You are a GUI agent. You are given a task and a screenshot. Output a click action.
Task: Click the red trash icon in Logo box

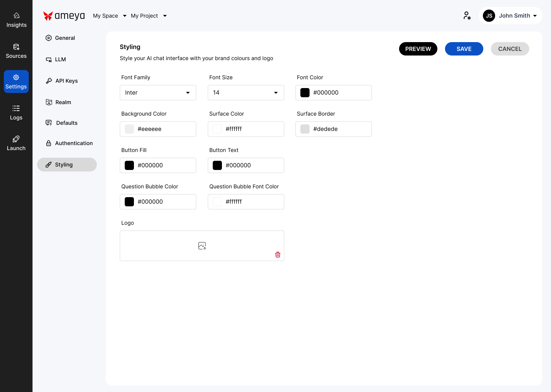[x=278, y=255]
